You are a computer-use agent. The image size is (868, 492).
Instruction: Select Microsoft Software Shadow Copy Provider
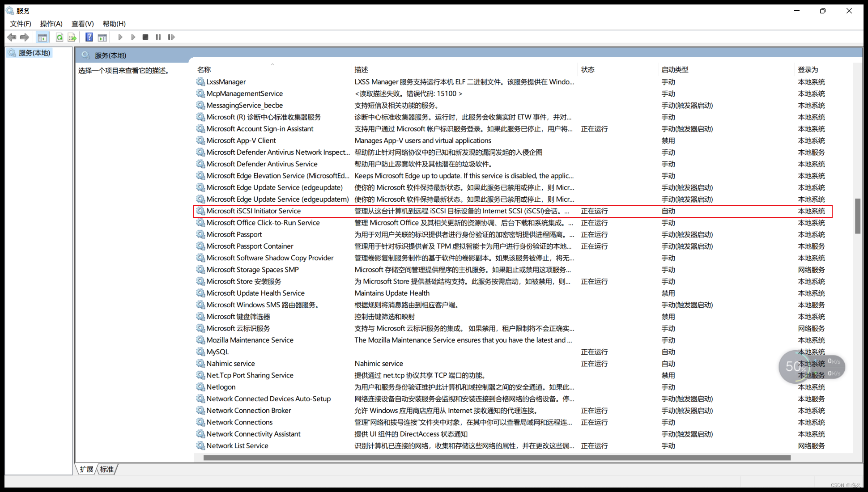[x=270, y=258]
